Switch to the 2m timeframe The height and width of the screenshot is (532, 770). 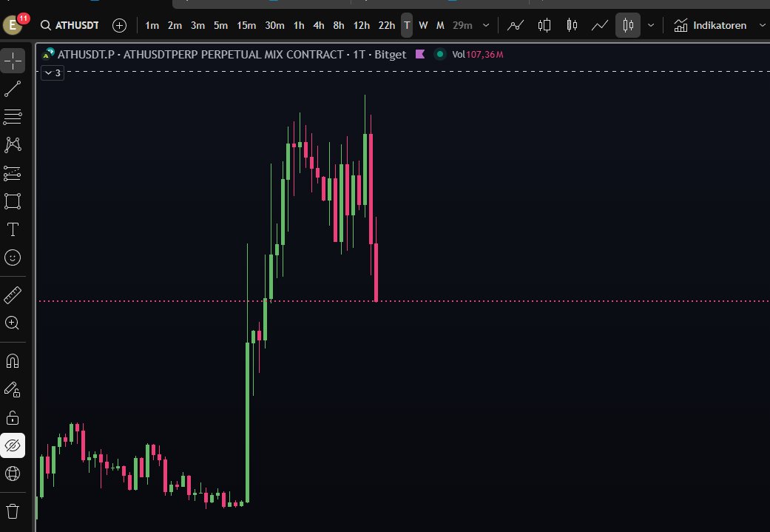175,25
